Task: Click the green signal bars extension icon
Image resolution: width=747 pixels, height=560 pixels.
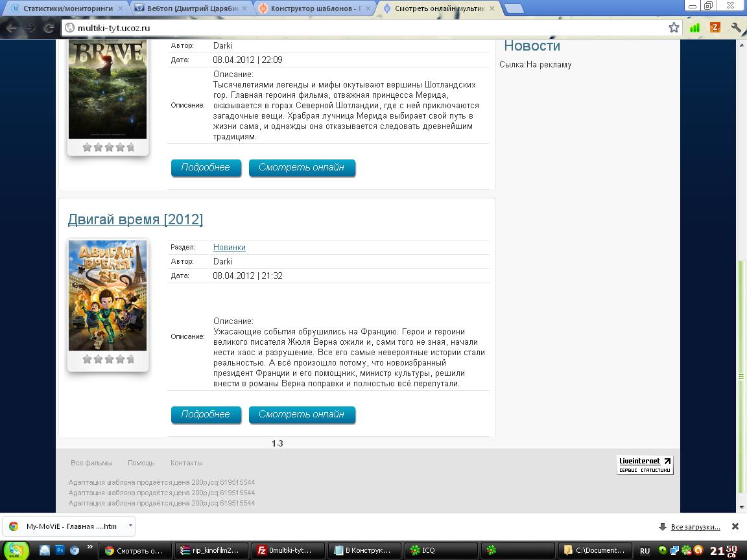Action: point(695,27)
